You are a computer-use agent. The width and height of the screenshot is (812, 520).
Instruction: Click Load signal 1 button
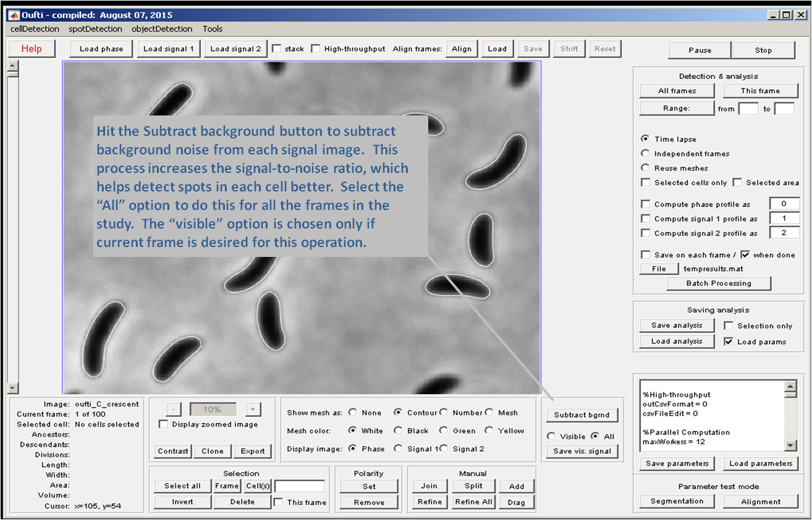coord(169,49)
